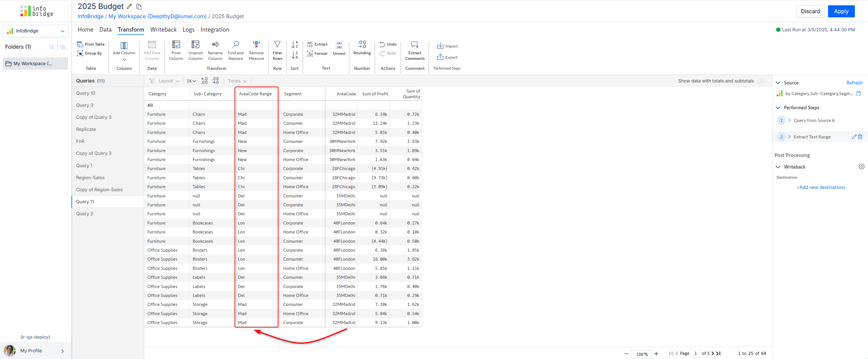
Task: Click Add new destinations link
Action: (820, 187)
